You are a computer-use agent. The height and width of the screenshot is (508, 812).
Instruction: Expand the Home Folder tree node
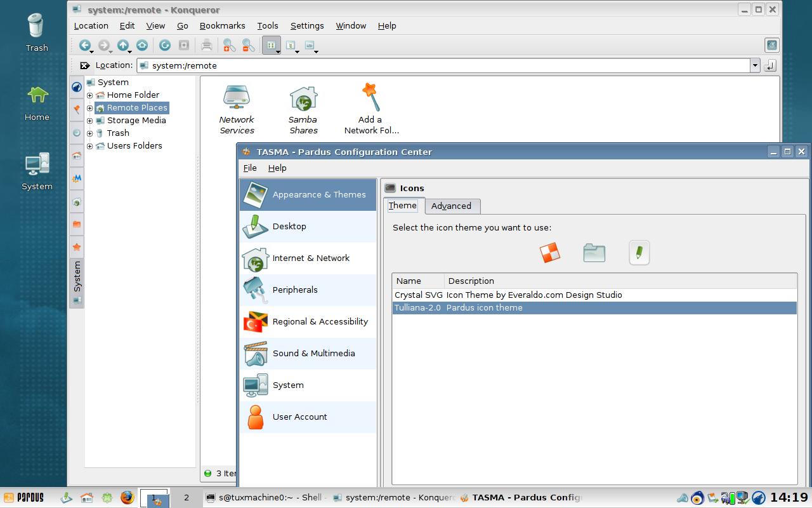[x=89, y=95]
